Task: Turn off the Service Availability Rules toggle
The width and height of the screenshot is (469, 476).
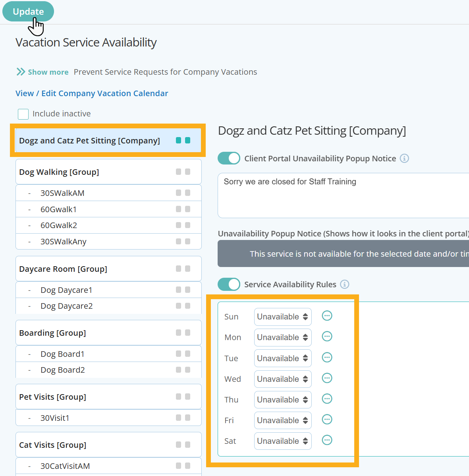Action: point(229,284)
